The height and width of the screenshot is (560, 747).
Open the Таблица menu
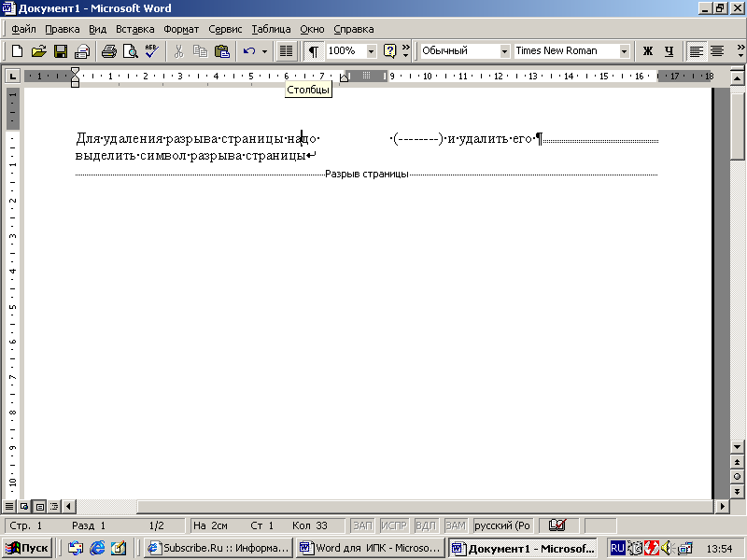click(x=271, y=29)
